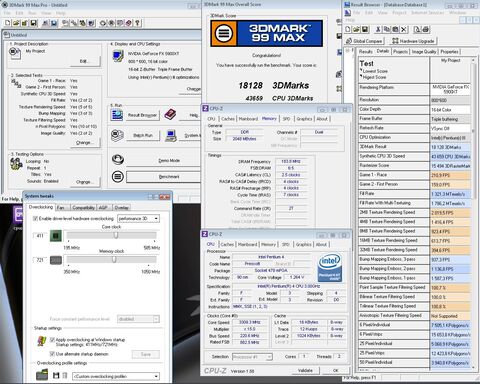Click the core clock value field 411
The width and height of the screenshot is (480, 384).
click(40, 236)
